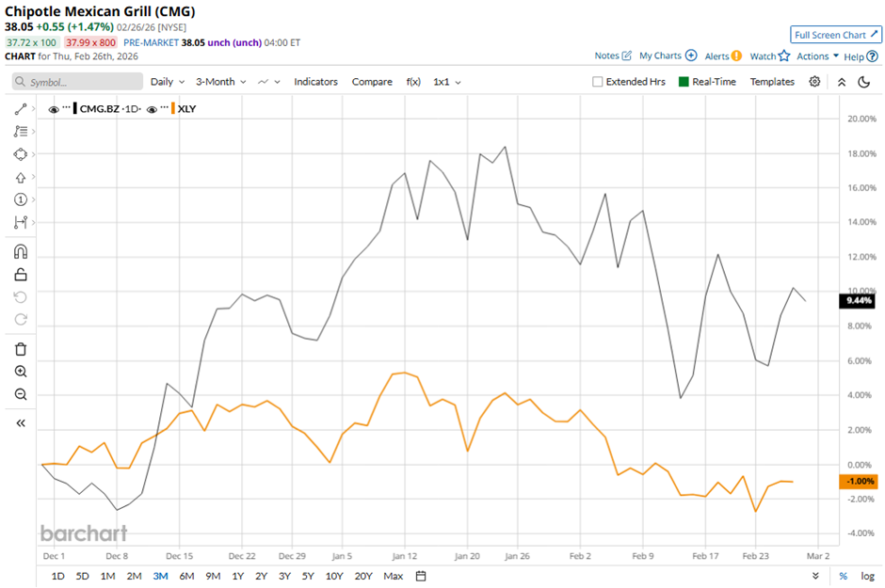The width and height of the screenshot is (885, 588).
Task: Select the 1D time range
Action: coord(57,576)
